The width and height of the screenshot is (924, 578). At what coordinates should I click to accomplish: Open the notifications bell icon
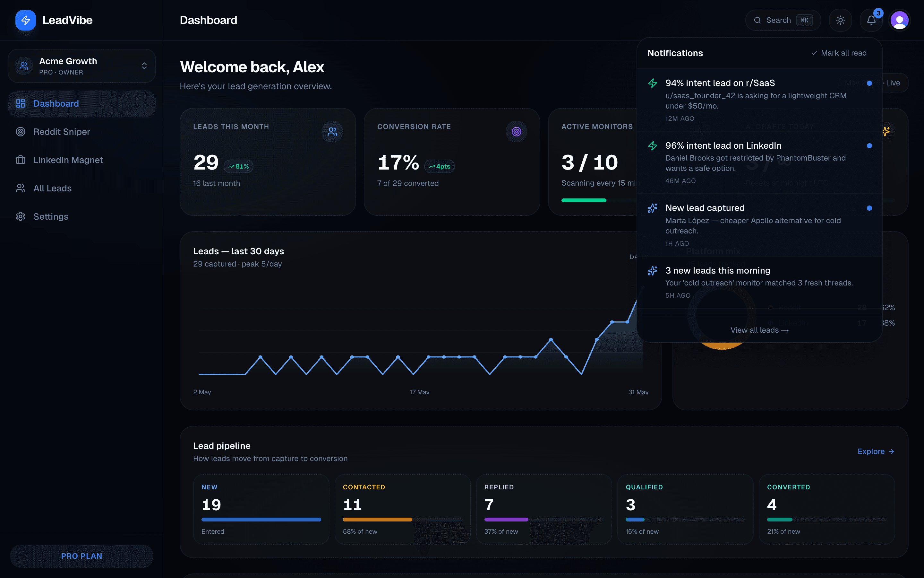[871, 20]
